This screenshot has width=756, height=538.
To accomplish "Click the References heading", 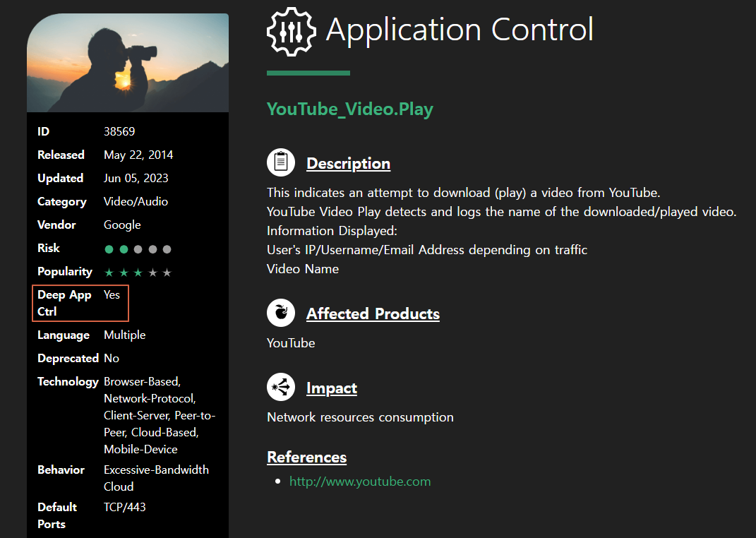I will tap(306, 457).
